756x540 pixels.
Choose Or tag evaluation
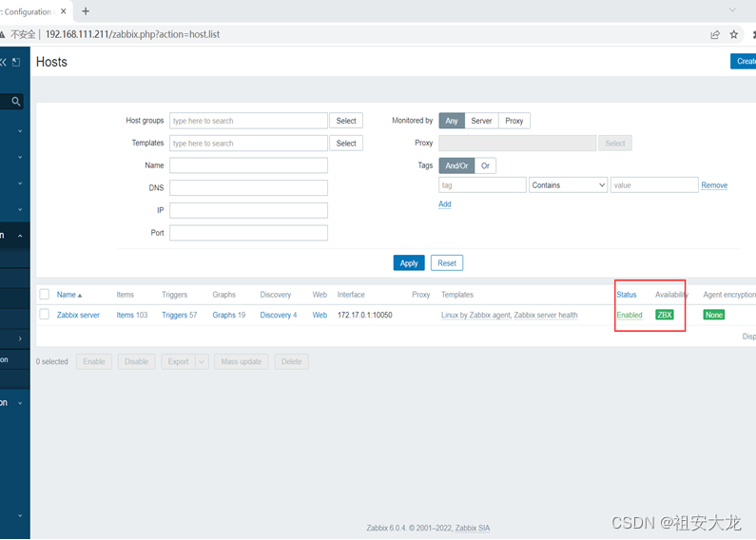tap(485, 165)
